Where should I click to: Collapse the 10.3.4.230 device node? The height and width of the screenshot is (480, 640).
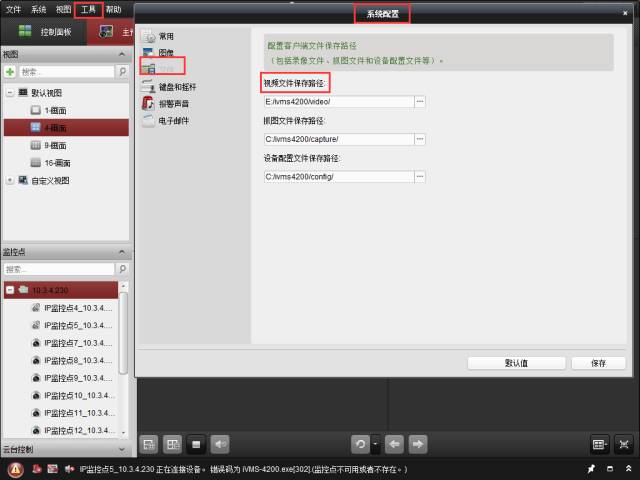point(10,290)
